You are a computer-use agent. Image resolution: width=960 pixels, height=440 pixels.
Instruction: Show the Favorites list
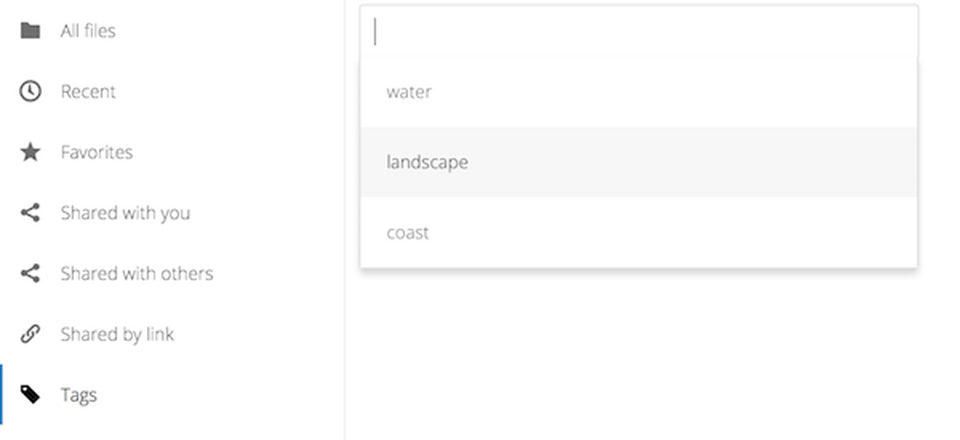click(x=97, y=152)
